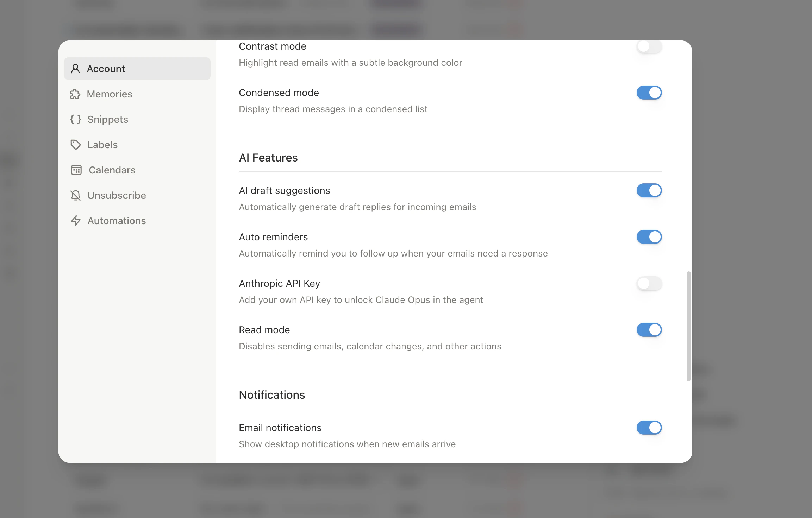The width and height of the screenshot is (812, 518).
Task: Turn off AI draft suggestions
Action: click(649, 190)
